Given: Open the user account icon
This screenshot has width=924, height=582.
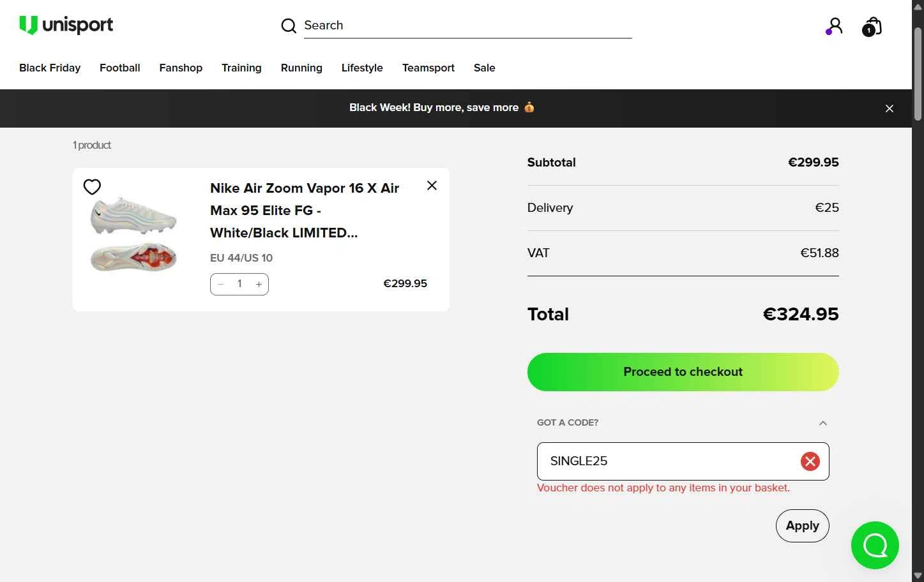Looking at the screenshot, I should click(x=835, y=26).
